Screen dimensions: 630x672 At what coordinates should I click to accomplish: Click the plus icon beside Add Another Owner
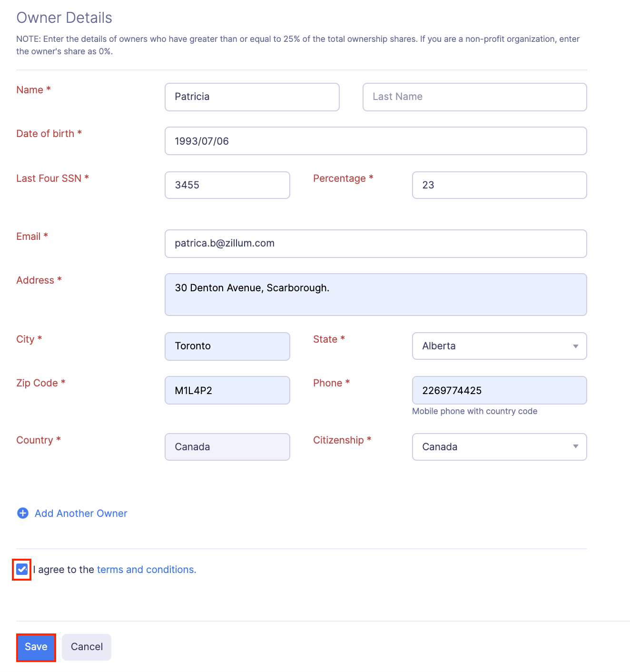pos(23,513)
